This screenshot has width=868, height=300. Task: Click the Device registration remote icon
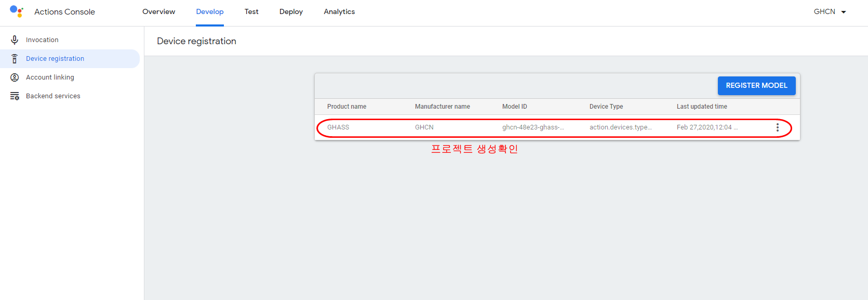pos(15,59)
